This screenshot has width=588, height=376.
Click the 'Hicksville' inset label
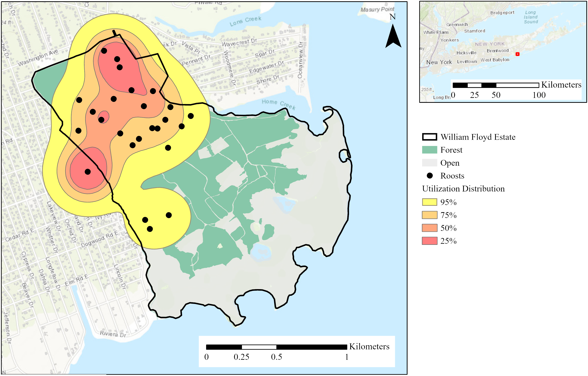[x=466, y=53]
